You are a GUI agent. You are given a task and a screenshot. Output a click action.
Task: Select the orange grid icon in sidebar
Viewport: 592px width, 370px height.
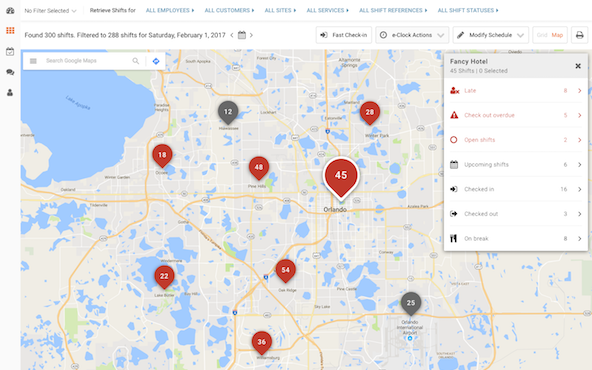10,31
